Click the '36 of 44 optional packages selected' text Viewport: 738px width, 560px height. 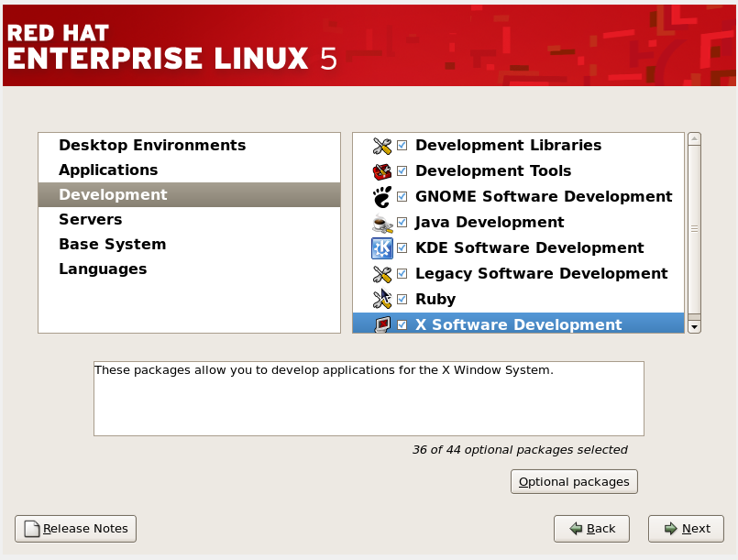click(x=520, y=450)
